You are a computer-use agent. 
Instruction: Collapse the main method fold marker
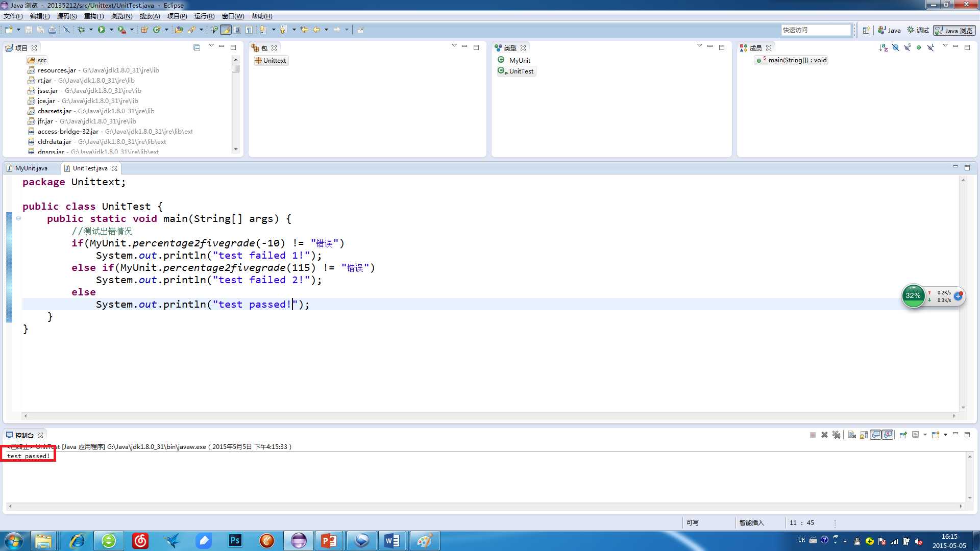click(18, 218)
